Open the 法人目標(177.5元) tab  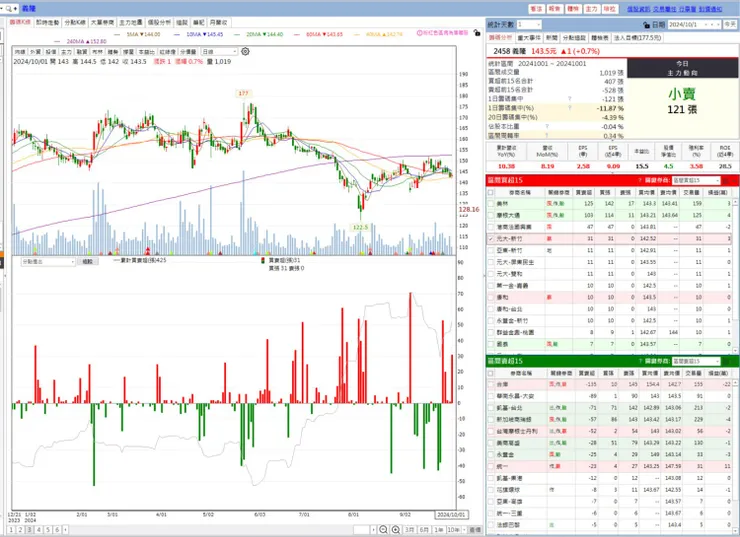coord(638,38)
